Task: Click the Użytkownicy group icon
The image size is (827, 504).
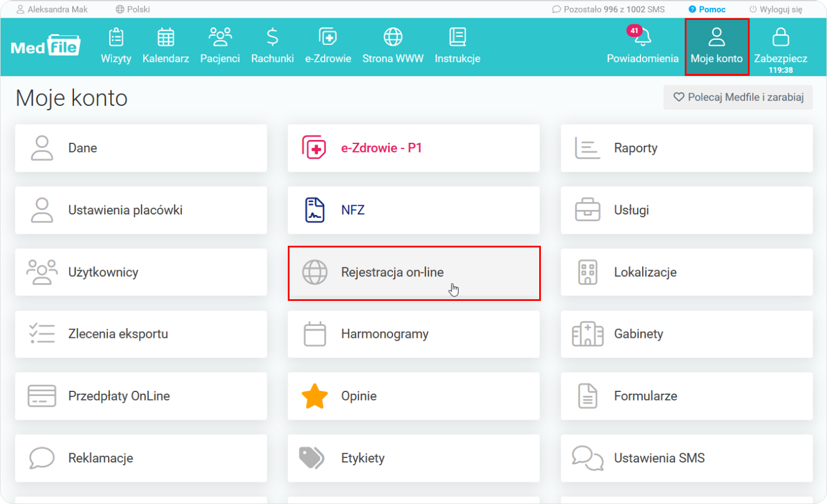Action: click(42, 272)
